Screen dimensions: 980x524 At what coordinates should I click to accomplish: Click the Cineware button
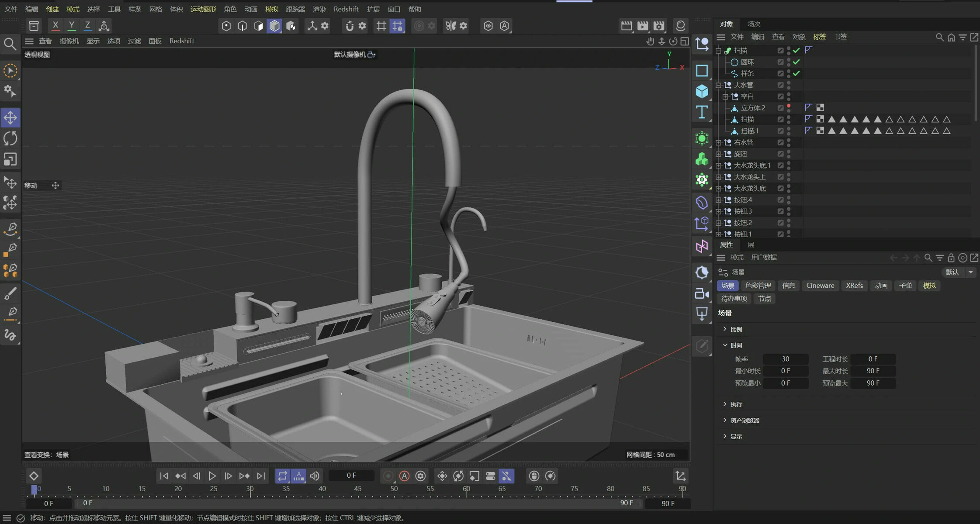pos(820,286)
